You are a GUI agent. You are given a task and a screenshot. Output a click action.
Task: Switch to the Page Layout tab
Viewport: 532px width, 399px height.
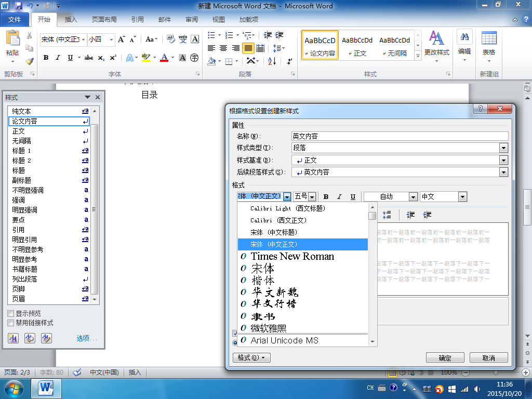click(x=104, y=20)
